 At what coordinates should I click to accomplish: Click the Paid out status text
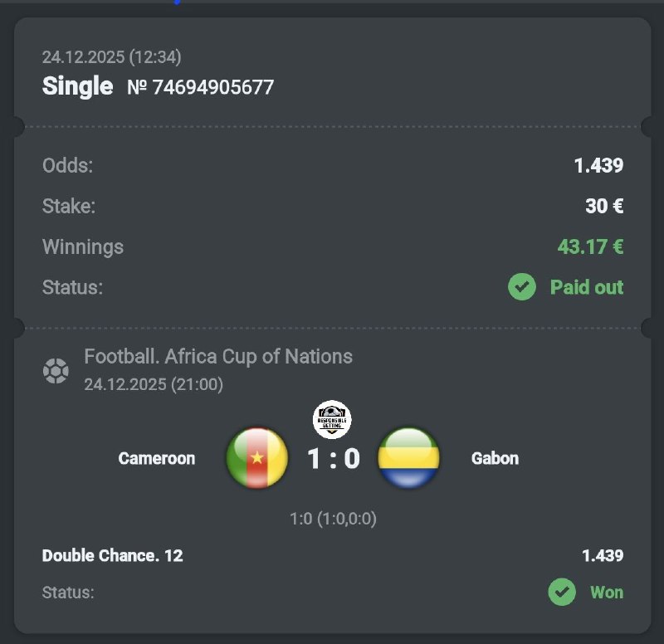coord(586,287)
